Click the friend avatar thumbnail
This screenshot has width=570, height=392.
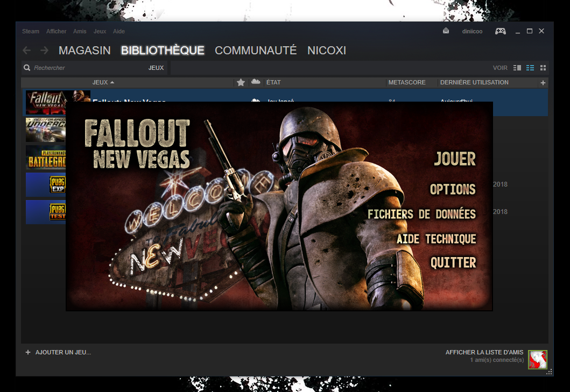[538, 360]
